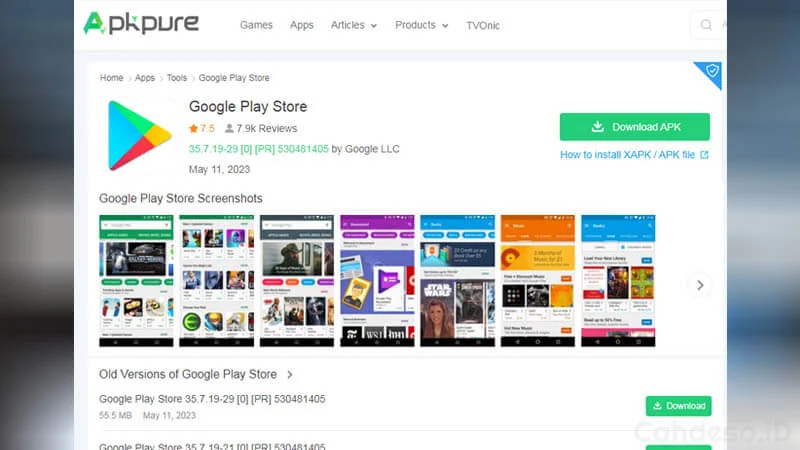Viewport: 800px width, 450px height.
Task: Go to Tools breadcrumb
Action: tap(177, 78)
